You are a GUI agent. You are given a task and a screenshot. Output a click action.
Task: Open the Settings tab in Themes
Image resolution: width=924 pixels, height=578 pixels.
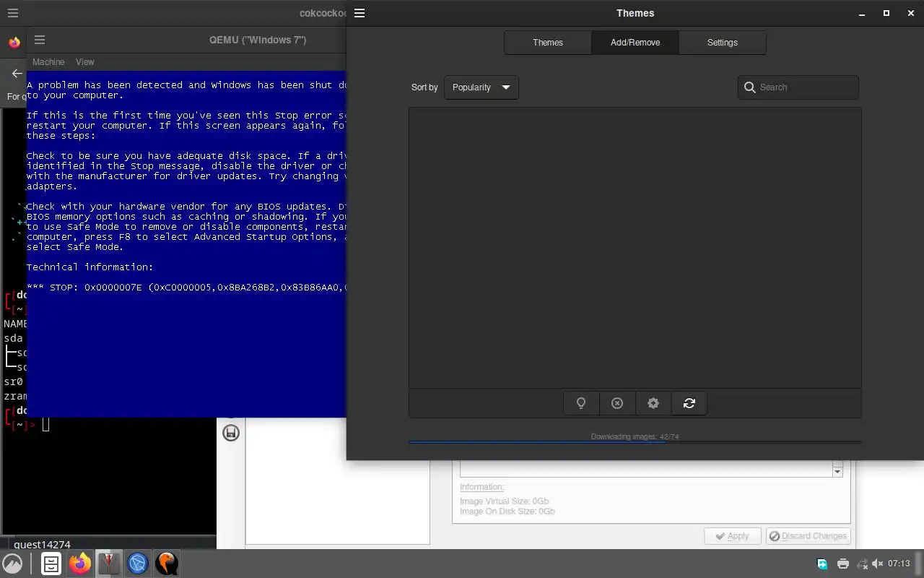pyautogui.click(x=723, y=43)
